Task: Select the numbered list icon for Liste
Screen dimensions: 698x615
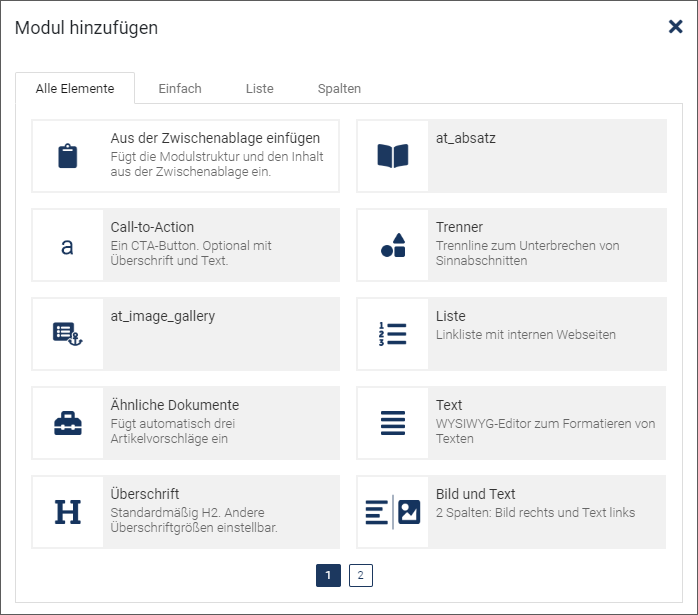Action: click(393, 334)
